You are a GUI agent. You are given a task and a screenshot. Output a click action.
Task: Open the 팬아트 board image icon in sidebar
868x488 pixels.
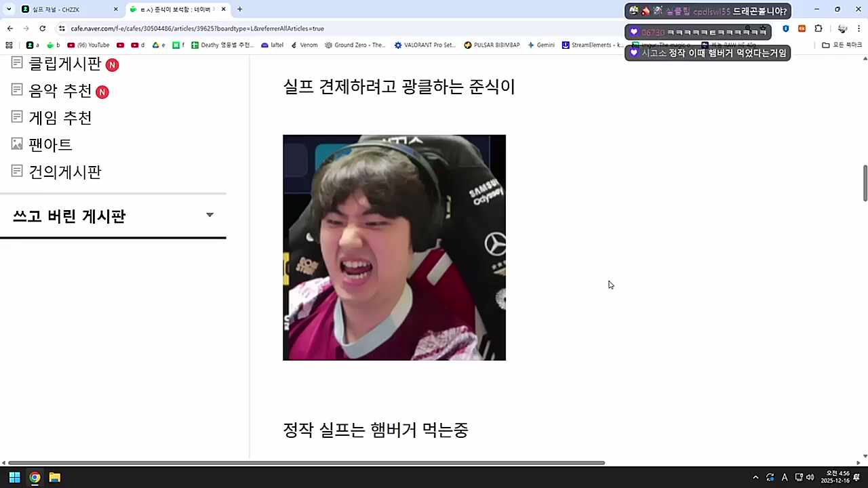[16, 144]
